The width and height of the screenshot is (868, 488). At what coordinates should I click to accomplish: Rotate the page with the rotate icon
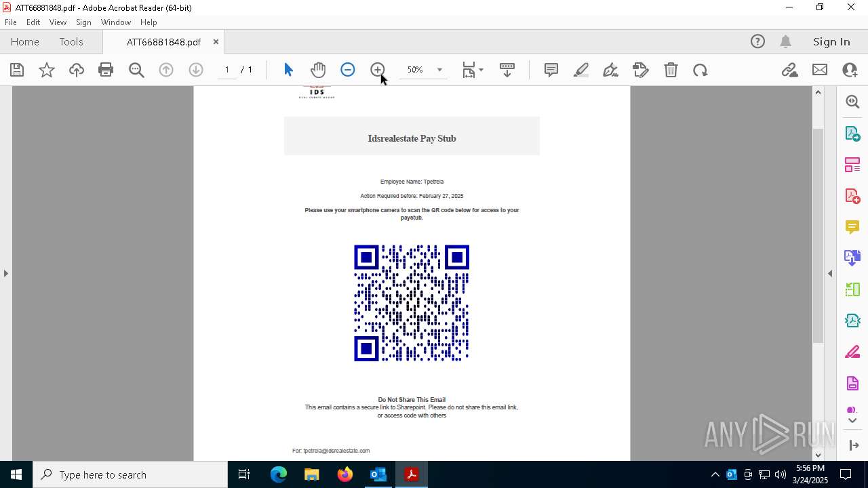tap(701, 70)
